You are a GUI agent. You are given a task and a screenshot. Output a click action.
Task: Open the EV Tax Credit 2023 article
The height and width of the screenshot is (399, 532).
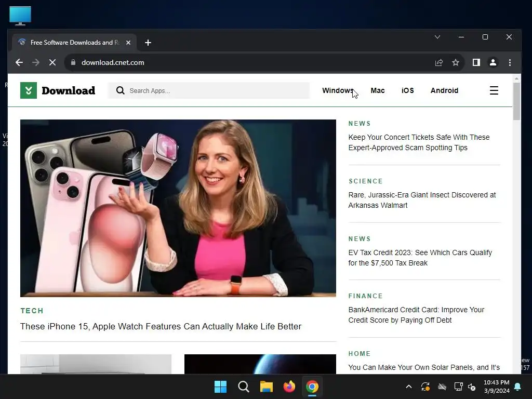click(x=420, y=258)
